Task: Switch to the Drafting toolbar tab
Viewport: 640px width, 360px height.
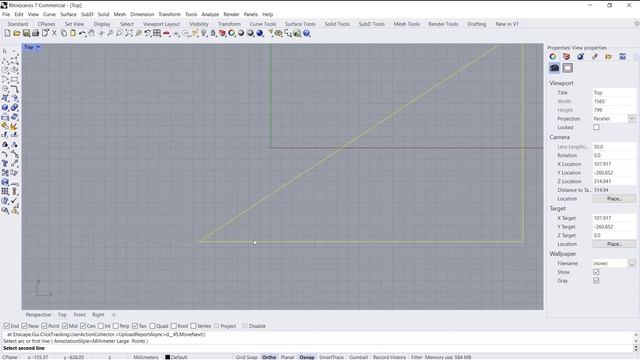Action: pyautogui.click(x=477, y=24)
